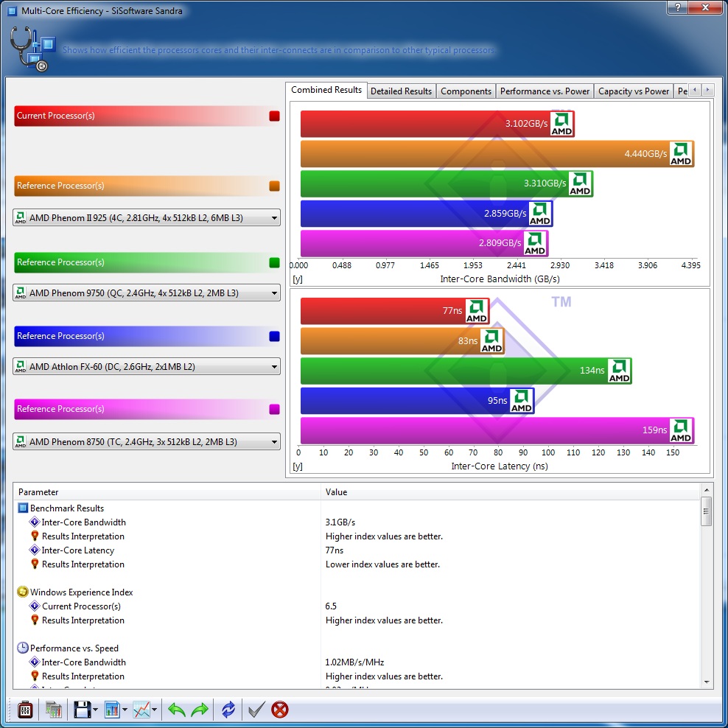Click the bar chart type icon
This screenshot has height=728, width=728.
(112, 710)
